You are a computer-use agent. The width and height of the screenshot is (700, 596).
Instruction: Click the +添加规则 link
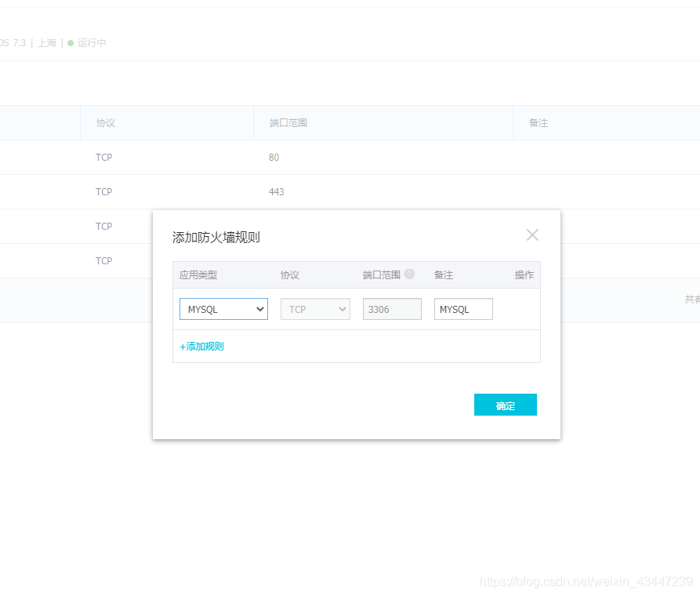pos(201,347)
